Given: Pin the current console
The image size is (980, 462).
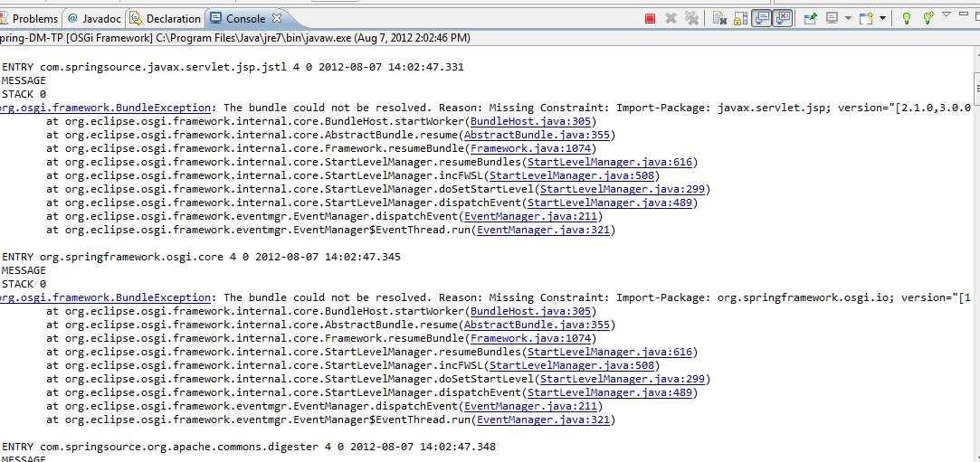Looking at the screenshot, I should point(811,19).
